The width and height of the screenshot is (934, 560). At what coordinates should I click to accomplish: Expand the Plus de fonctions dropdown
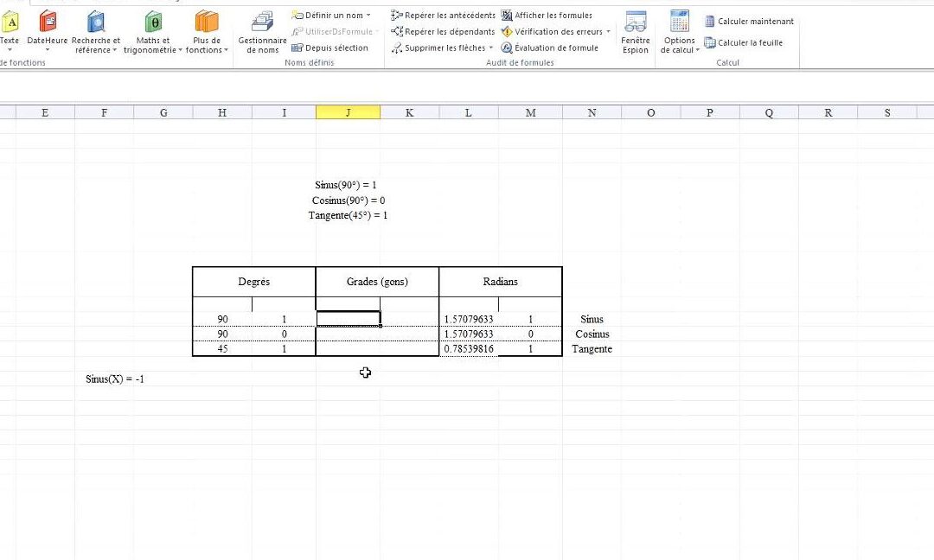pos(207,30)
